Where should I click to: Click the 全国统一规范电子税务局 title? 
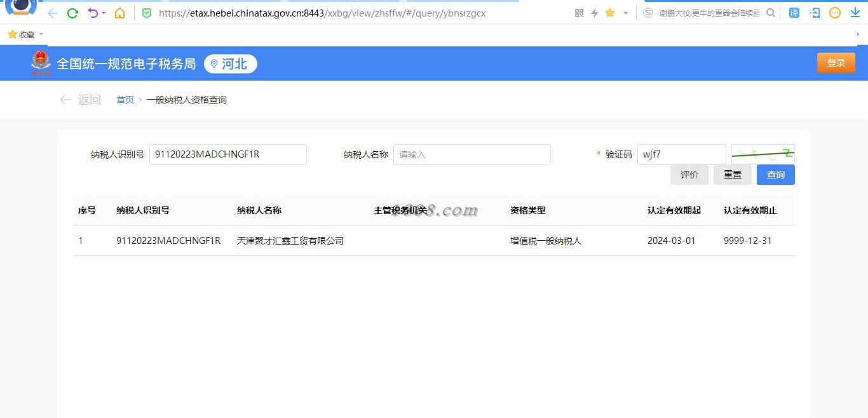(126, 64)
